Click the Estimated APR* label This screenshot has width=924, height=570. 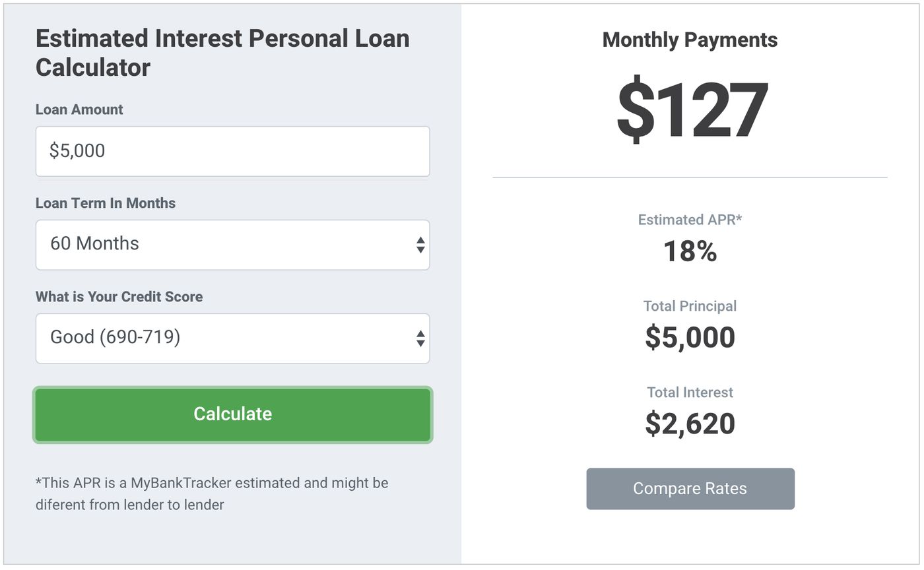(x=690, y=220)
